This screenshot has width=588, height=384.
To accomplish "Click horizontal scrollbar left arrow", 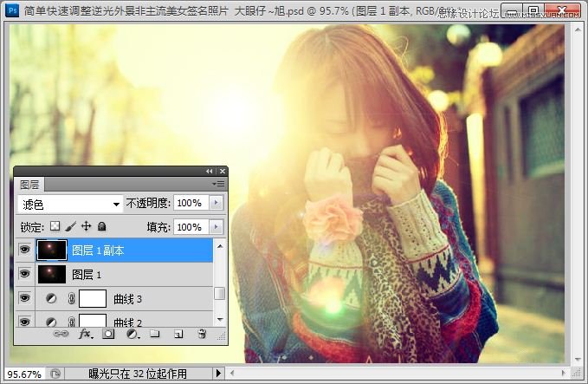I will click(232, 373).
